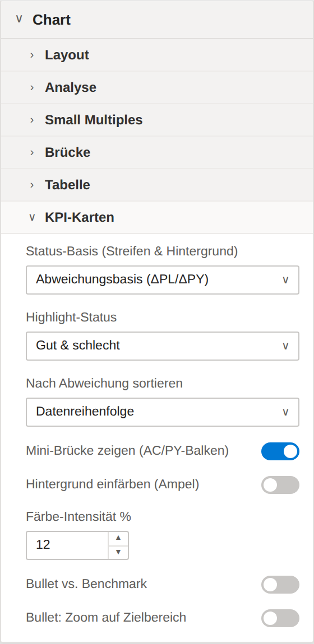
Task: Open Nach Abweichung sortieren dropdown
Action: tap(163, 412)
